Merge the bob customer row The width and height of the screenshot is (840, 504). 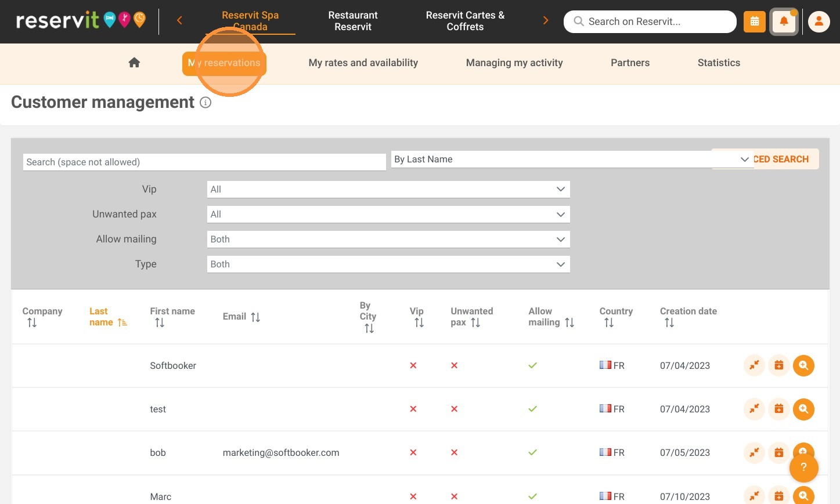click(754, 452)
